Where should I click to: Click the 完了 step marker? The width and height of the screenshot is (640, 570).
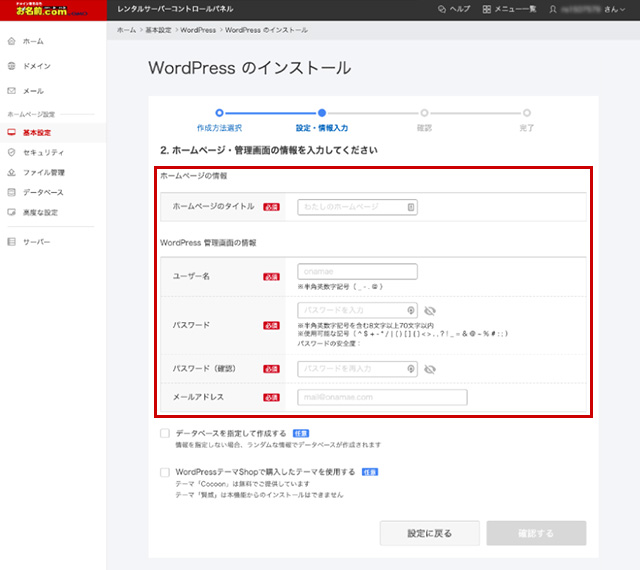point(527,113)
